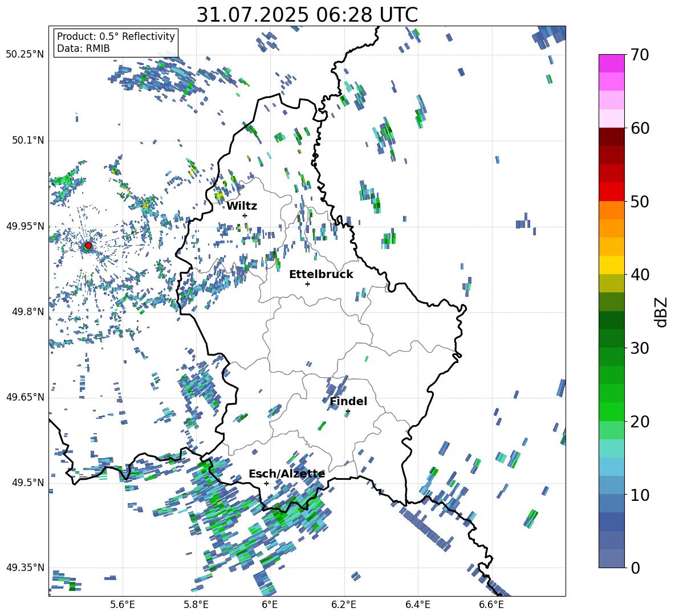Click the colorbar tick label 70
This screenshot has width=675, height=616.
[x=640, y=55]
